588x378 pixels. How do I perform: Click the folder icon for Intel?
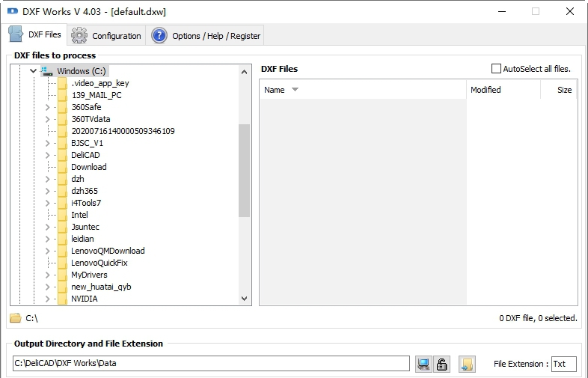pos(63,215)
